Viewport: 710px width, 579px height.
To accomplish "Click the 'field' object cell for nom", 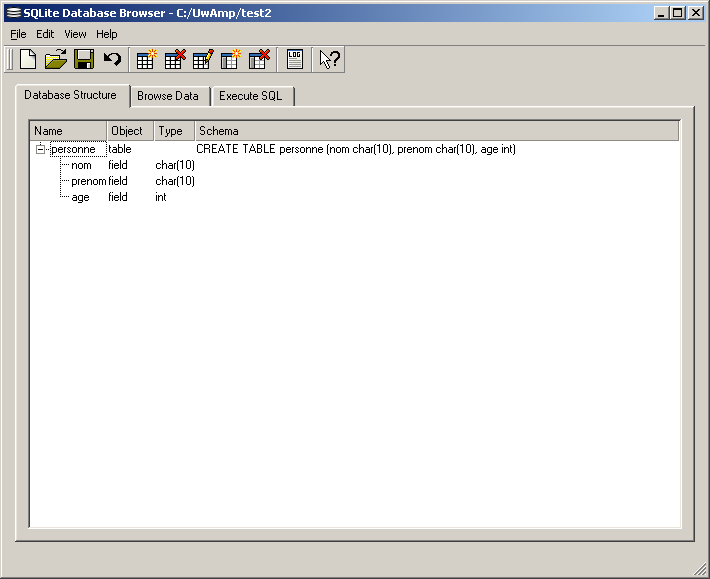I will tap(118, 165).
